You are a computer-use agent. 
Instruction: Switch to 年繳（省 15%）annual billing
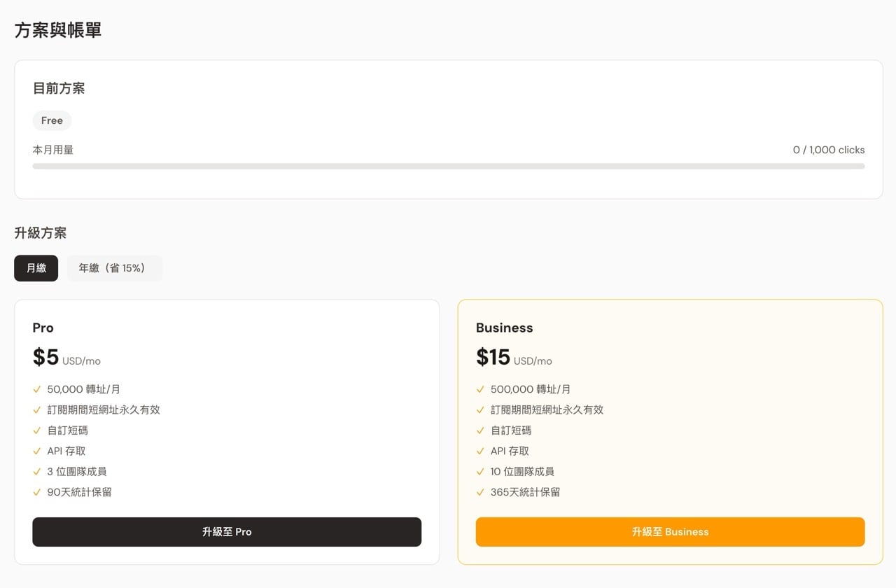click(x=114, y=268)
